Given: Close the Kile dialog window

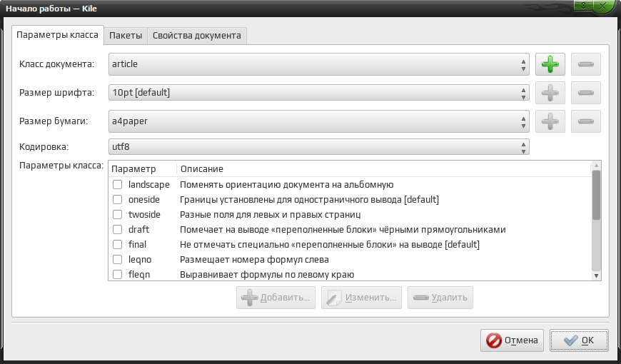Looking at the screenshot, I should [602, 6].
